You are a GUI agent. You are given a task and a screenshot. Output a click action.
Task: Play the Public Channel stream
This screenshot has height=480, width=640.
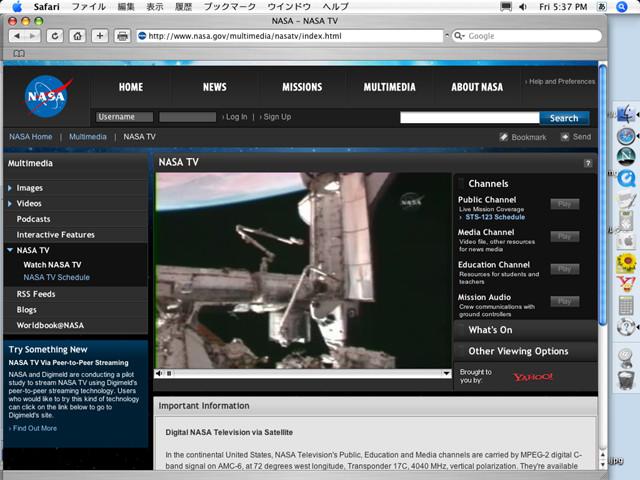(x=564, y=204)
